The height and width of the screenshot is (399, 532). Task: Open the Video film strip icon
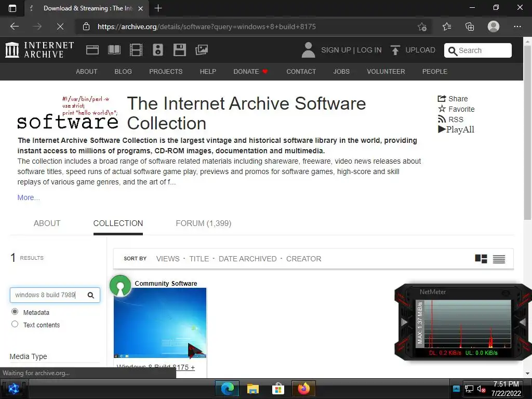(x=136, y=50)
